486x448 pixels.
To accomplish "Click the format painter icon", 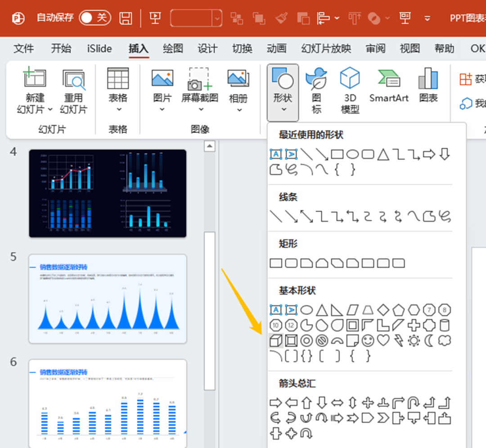I will 281,18.
